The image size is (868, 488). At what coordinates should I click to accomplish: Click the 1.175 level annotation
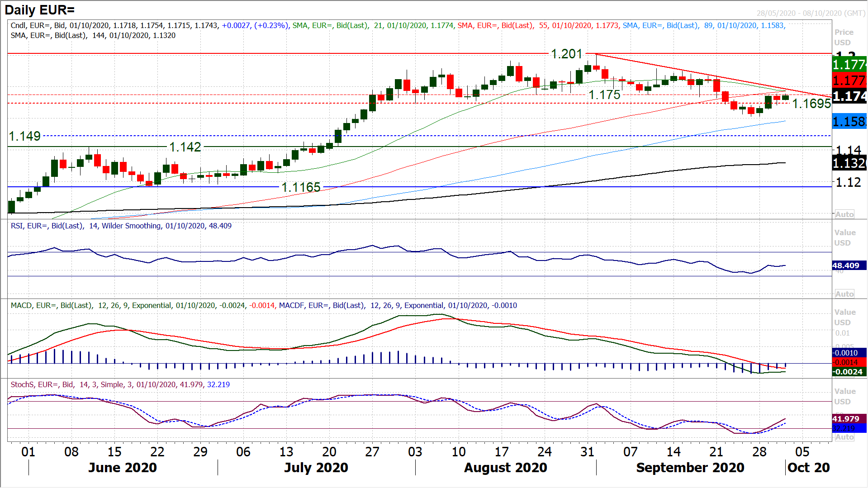point(604,95)
